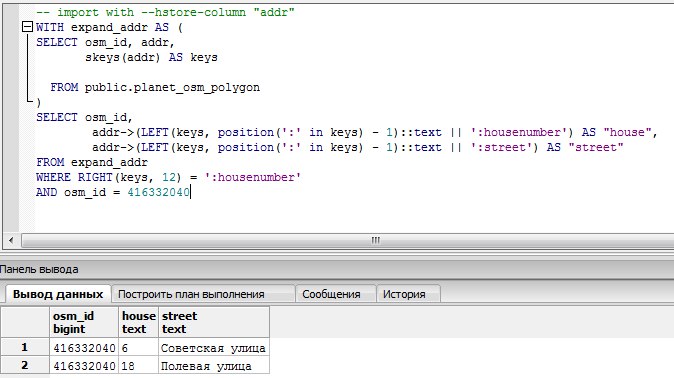Click the "house" alias in the query
The image size is (674, 378).
click(x=627, y=132)
